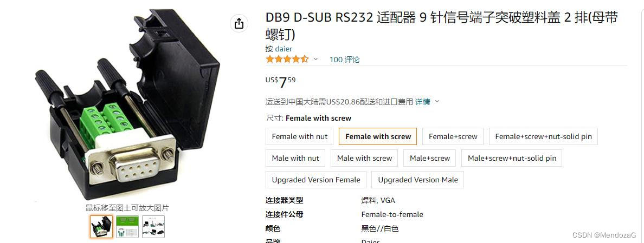Pick the Male with screw option

[x=364, y=158]
